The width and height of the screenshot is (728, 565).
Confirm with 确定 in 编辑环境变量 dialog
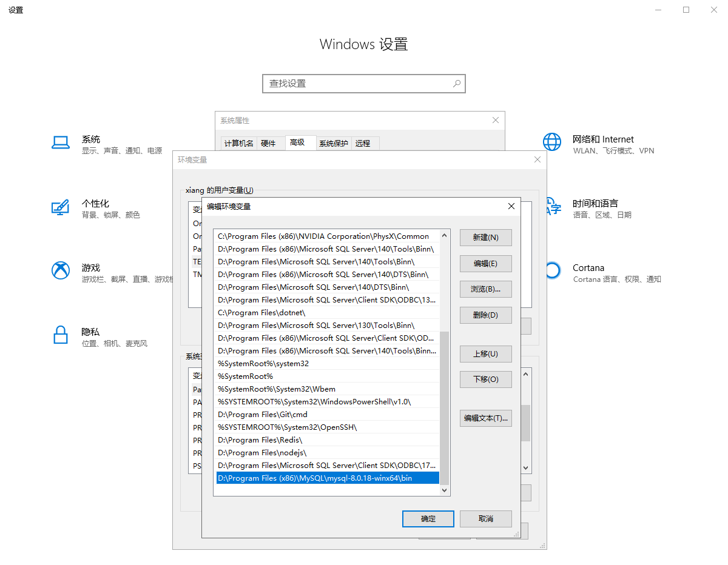point(428,519)
